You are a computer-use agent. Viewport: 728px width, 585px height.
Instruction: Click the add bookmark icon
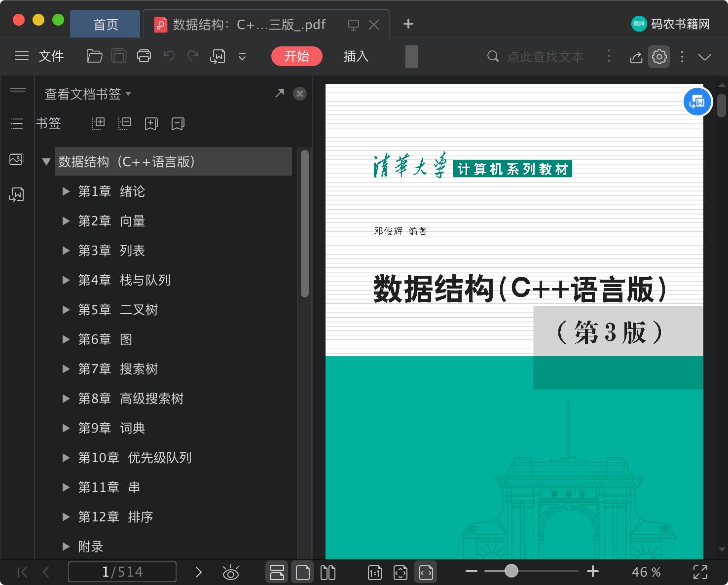pos(151,123)
